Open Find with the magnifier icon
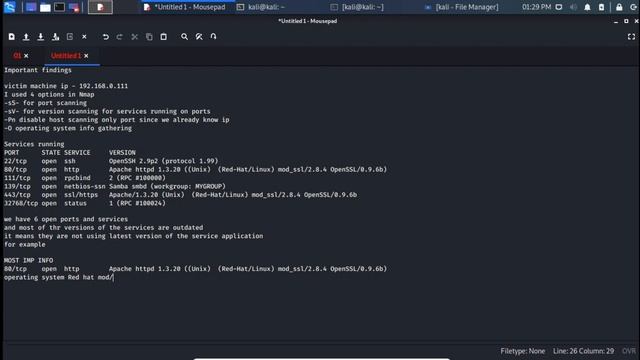Image resolution: width=640 pixels, height=360 pixels. [184, 37]
